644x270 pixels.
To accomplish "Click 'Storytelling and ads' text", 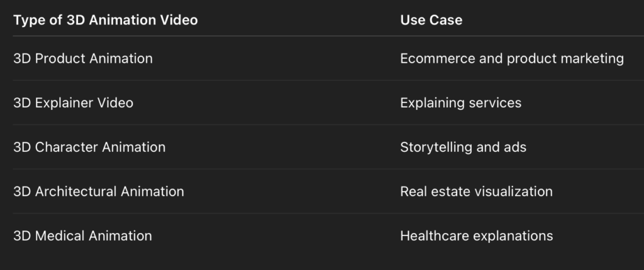I will [463, 147].
